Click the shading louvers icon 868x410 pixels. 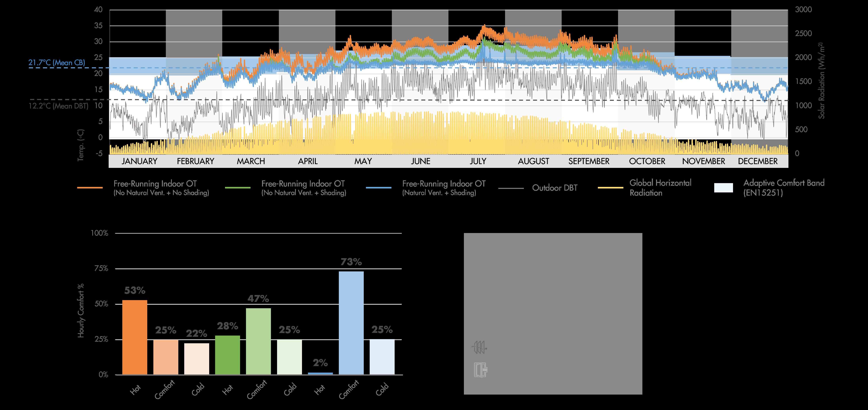pyautogui.click(x=480, y=347)
